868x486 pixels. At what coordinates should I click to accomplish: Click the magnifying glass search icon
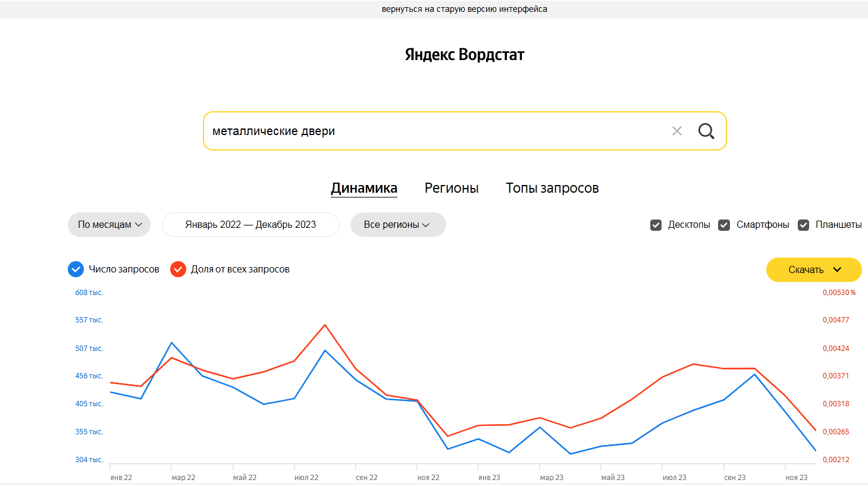tap(706, 131)
